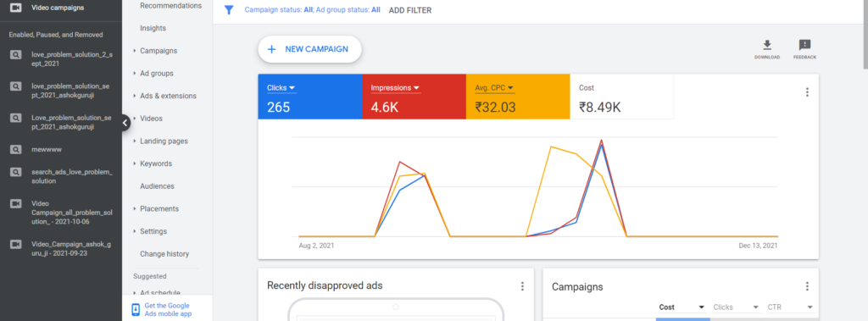Click video icon beside Video_Campaign_ashok_guru_ji
Image resolution: width=868 pixels, height=321 pixels.
(16, 244)
